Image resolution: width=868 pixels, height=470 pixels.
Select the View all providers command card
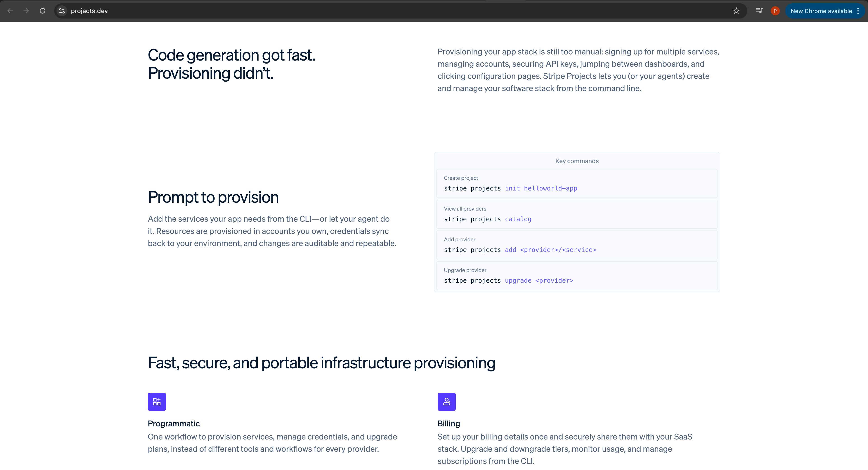(577, 214)
